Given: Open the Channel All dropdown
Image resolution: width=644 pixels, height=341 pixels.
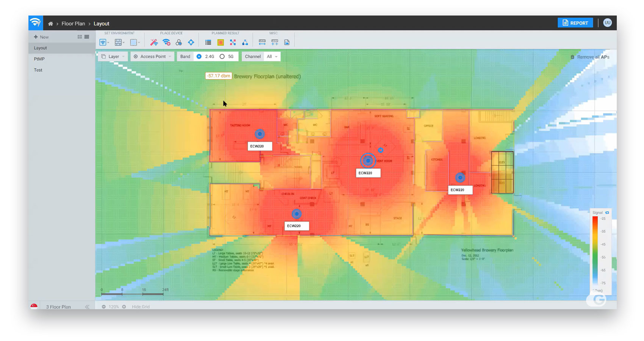Looking at the screenshot, I should click(x=272, y=56).
